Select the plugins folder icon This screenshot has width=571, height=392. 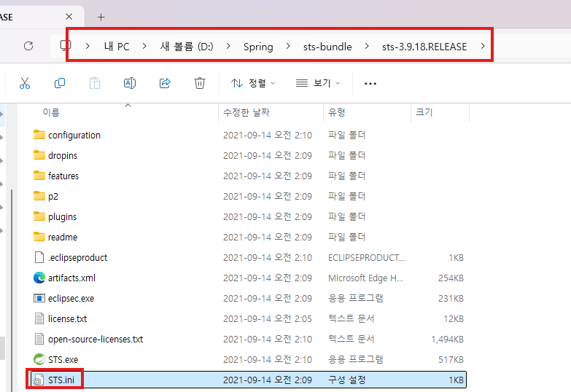[x=39, y=216]
